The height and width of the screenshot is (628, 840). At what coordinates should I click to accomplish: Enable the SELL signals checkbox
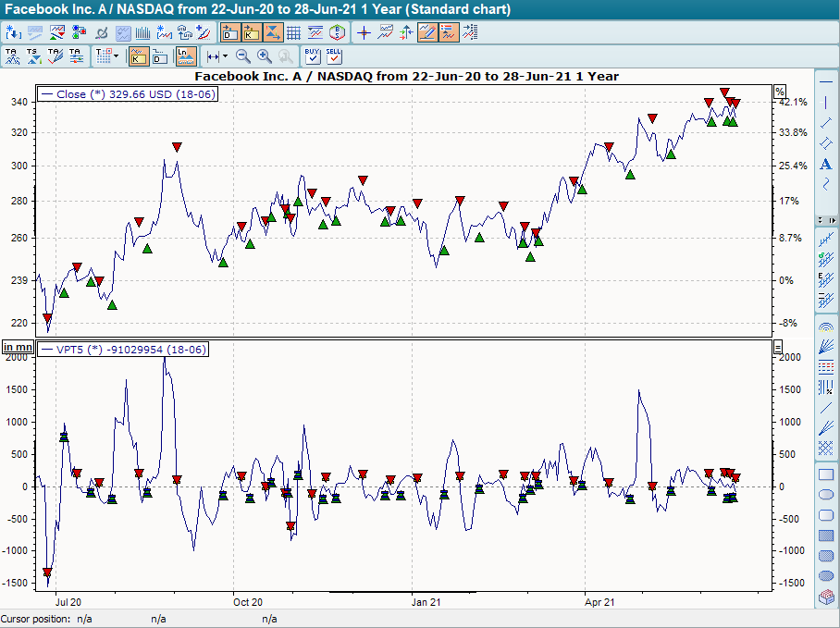(x=334, y=57)
